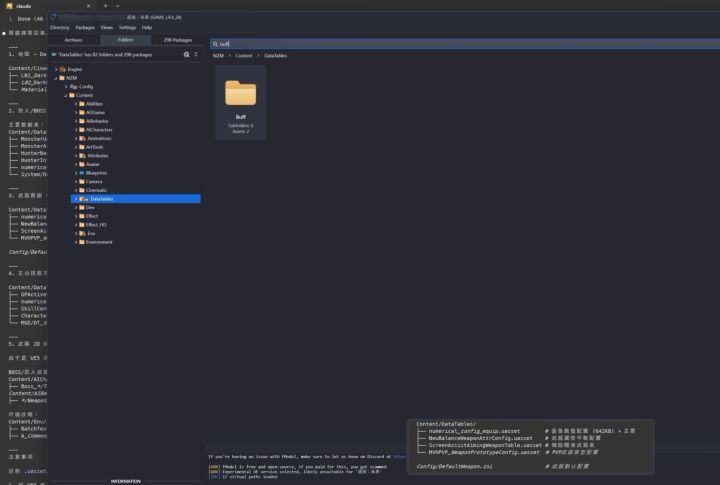Select the 'NZM' root label

click(72, 78)
